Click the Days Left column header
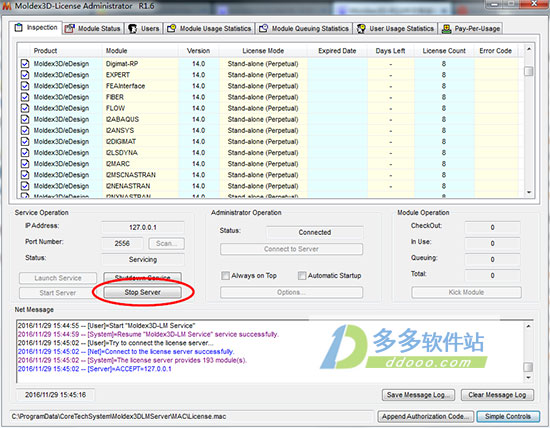The image size is (550, 428). (x=390, y=51)
